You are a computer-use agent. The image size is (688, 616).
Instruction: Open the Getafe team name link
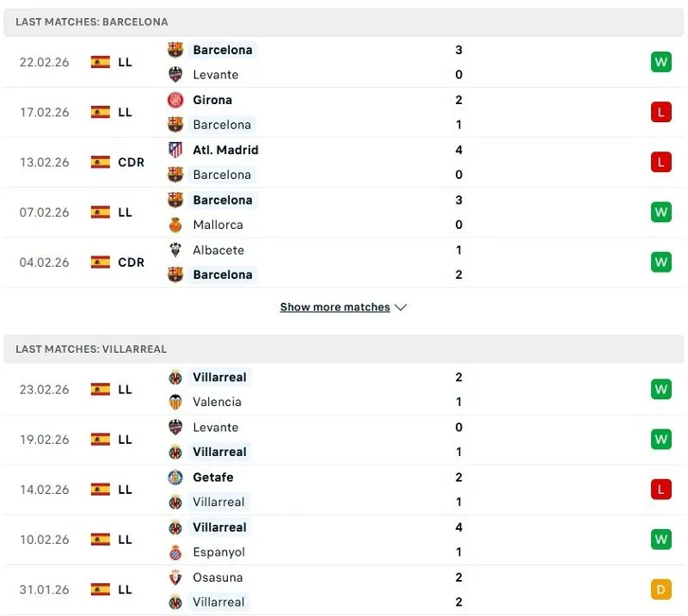[x=212, y=477]
